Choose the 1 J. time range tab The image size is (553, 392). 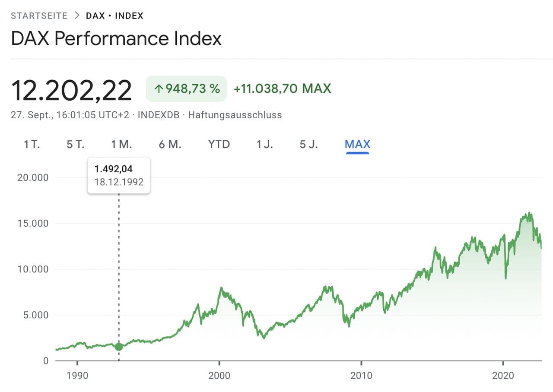click(x=265, y=144)
